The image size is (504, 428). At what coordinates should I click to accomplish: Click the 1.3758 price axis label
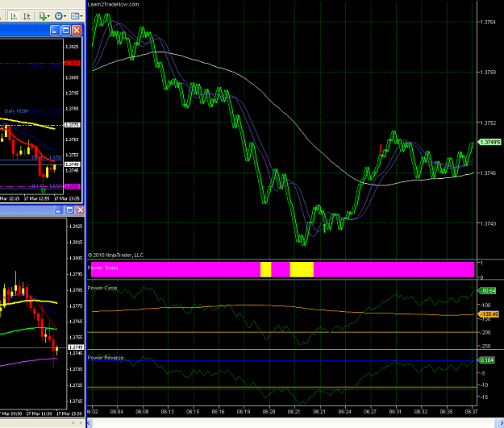[488, 73]
